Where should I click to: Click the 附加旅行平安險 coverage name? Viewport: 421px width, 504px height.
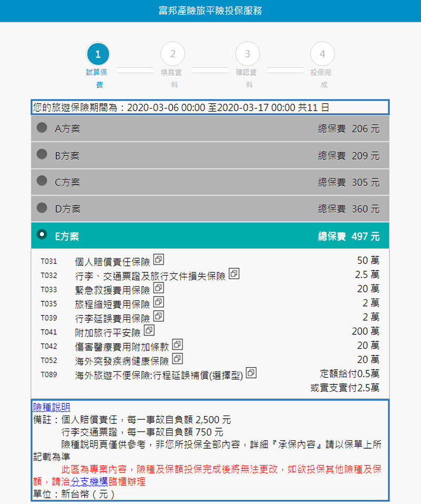click(x=107, y=333)
